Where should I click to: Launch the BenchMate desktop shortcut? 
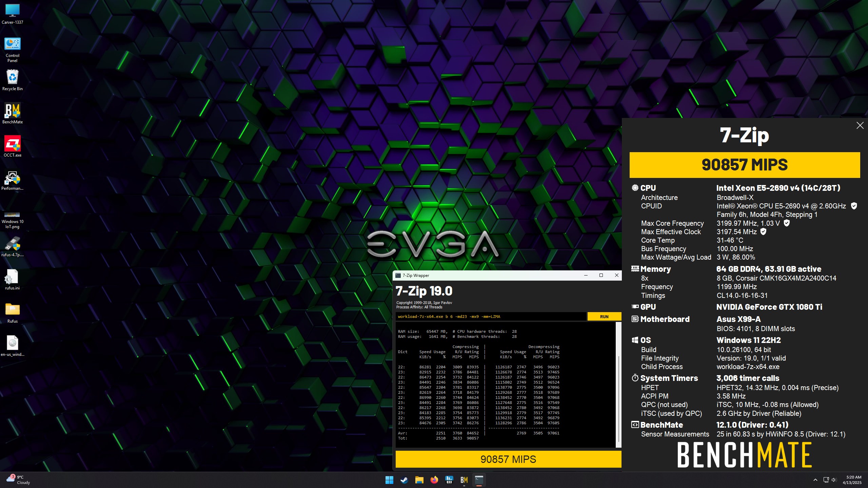click(x=13, y=114)
